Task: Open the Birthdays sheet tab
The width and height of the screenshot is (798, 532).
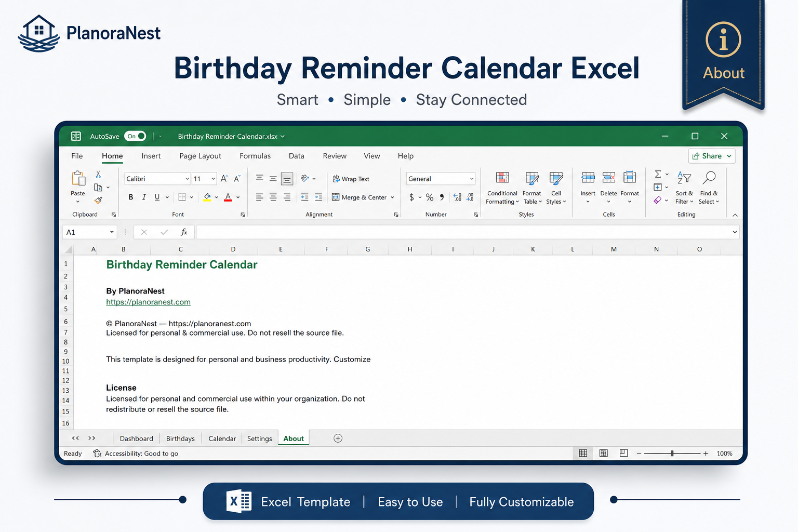Action: (180, 438)
